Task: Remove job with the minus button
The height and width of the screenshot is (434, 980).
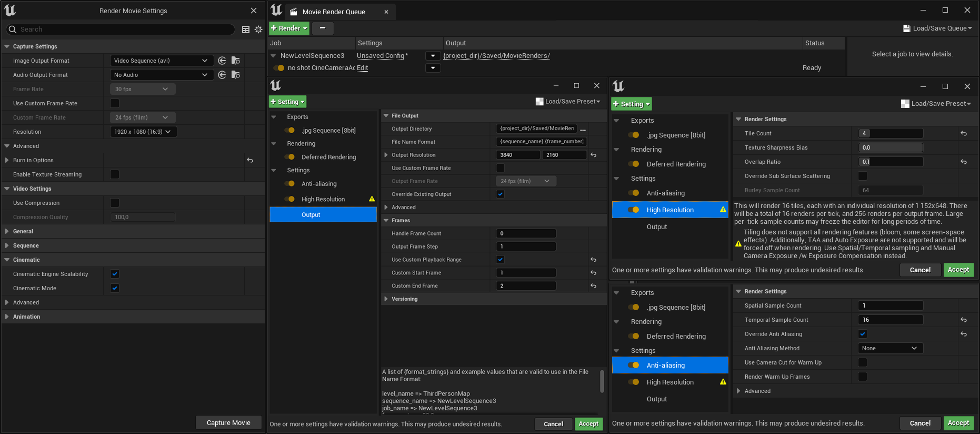Action: tap(323, 28)
